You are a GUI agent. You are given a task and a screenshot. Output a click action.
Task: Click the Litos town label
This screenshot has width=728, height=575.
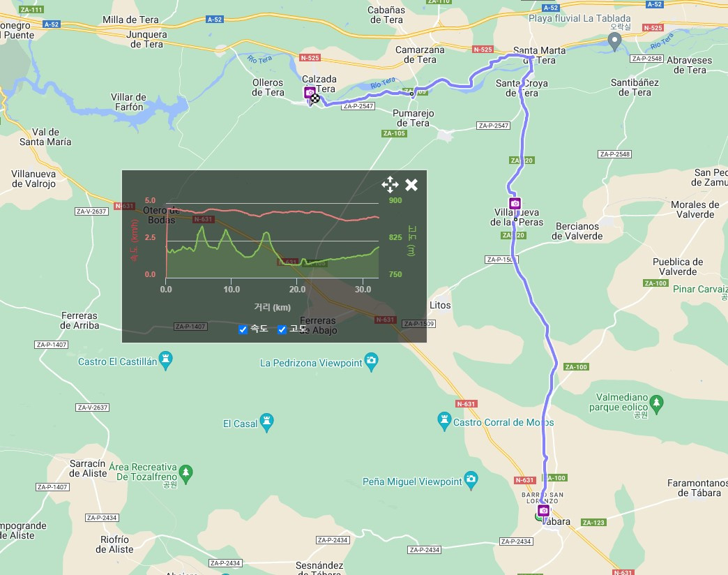[x=440, y=305]
